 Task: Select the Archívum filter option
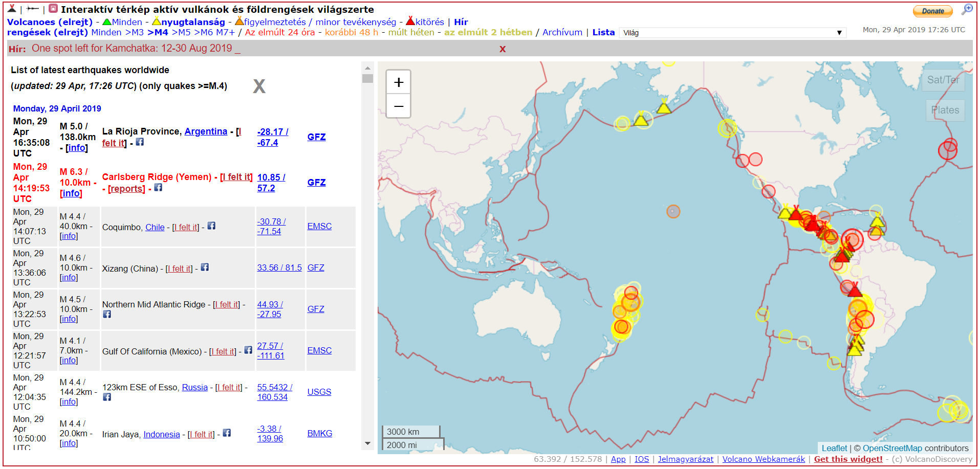[x=562, y=32]
